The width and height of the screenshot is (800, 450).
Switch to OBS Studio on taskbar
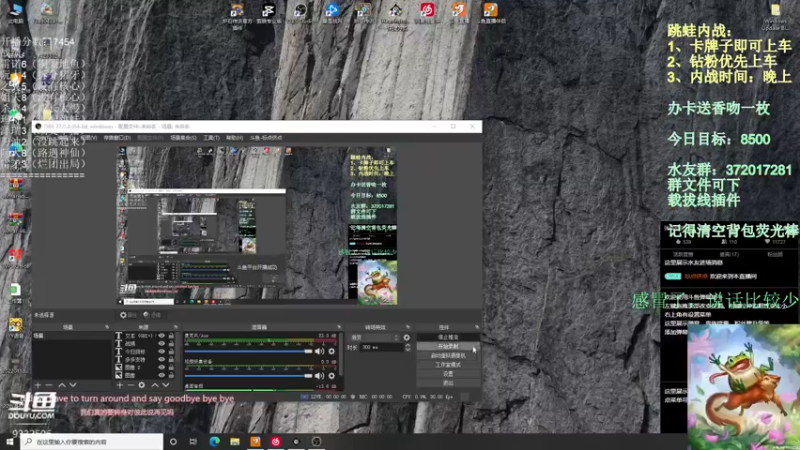coord(316,442)
